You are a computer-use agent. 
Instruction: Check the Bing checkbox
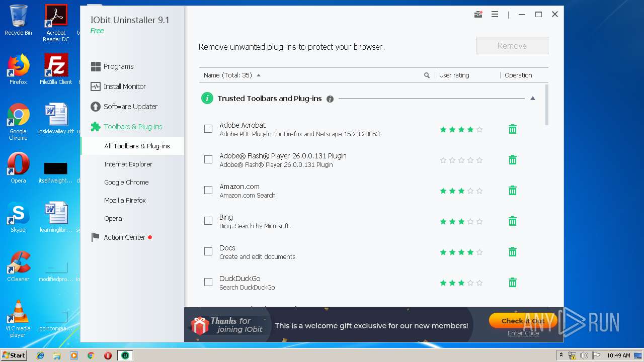click(x=208, y=221)
